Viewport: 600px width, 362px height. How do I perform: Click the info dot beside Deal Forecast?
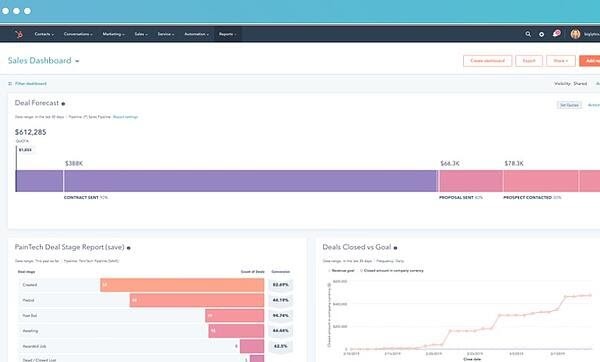(63, 104)
